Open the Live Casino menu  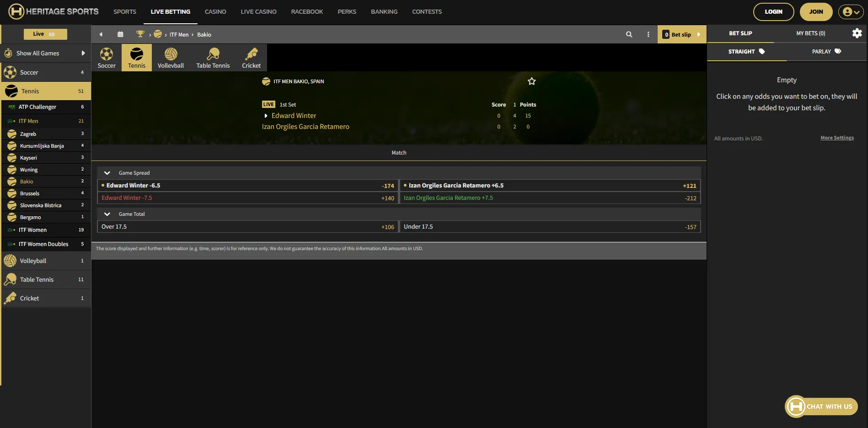[258, 12]
